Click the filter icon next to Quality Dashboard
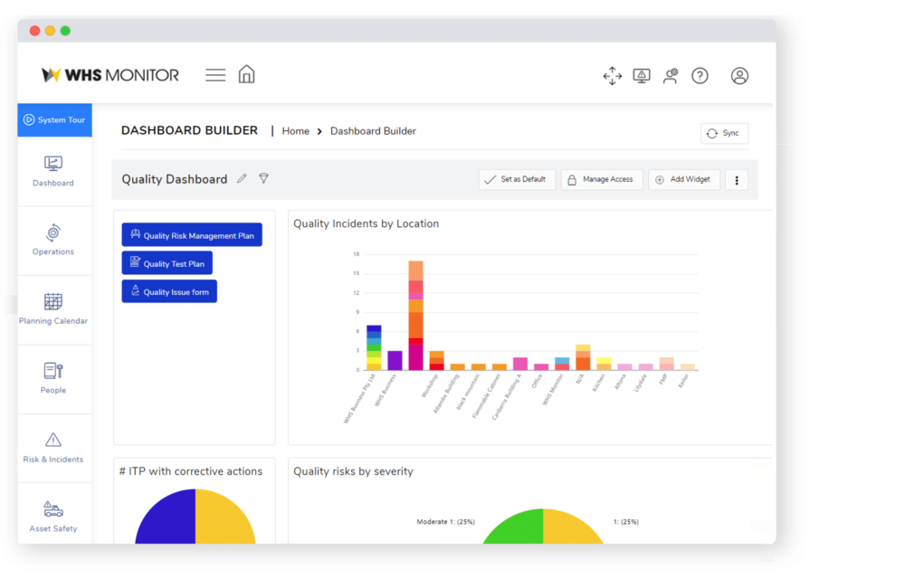Image resolution: width=905 pixels, height=588 pixels. tap(263, 178)
